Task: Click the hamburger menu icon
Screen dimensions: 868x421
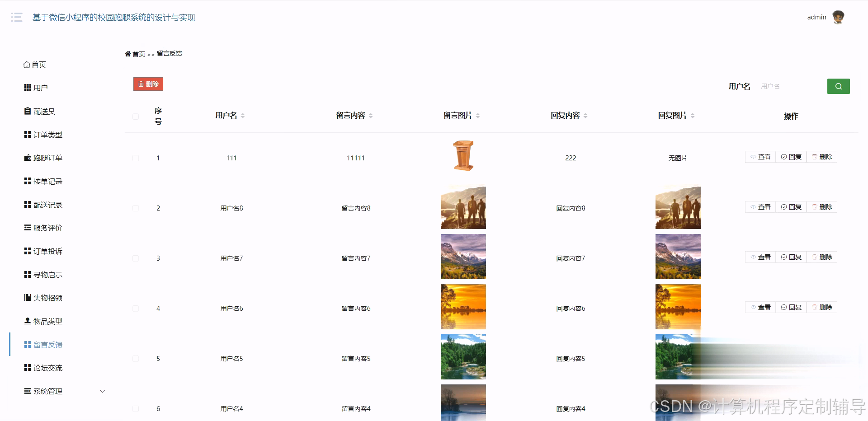Action: coord(16,17)
